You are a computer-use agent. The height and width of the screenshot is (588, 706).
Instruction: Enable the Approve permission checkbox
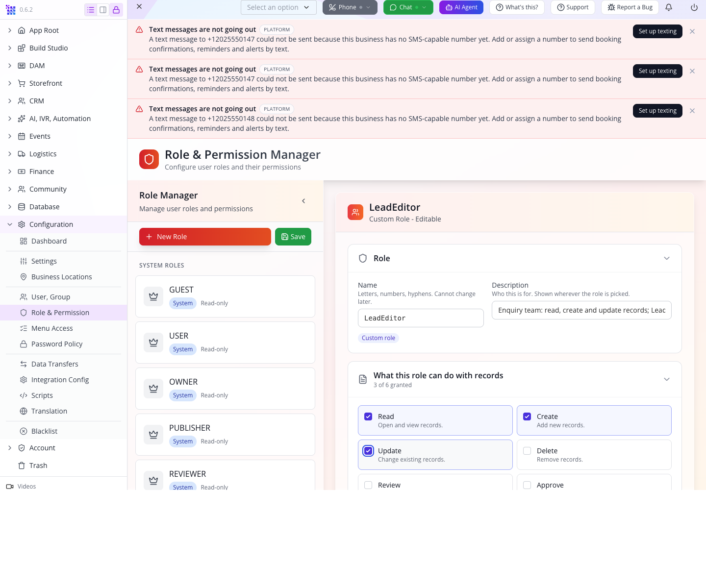click(527, 485)
